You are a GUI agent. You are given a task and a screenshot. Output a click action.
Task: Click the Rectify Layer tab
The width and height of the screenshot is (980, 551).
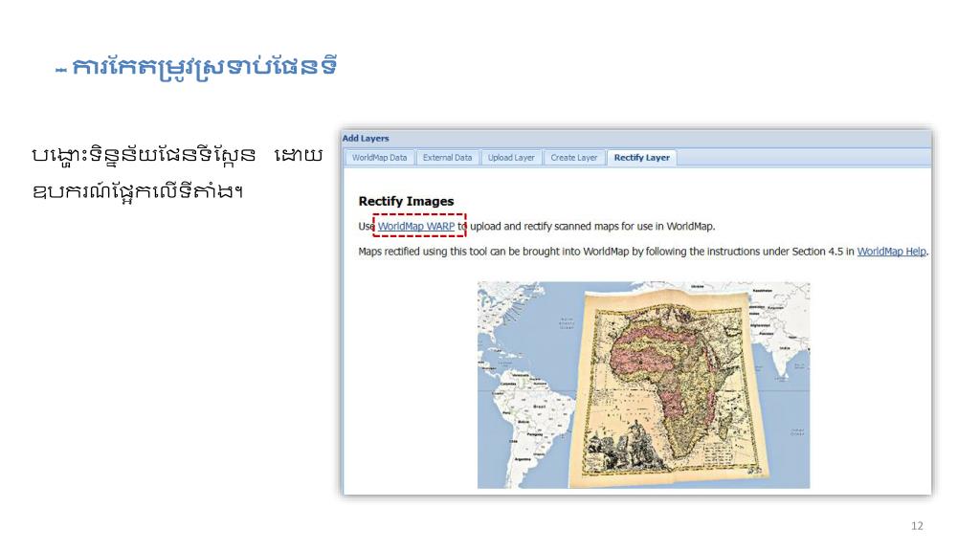(x=642, y=158)
